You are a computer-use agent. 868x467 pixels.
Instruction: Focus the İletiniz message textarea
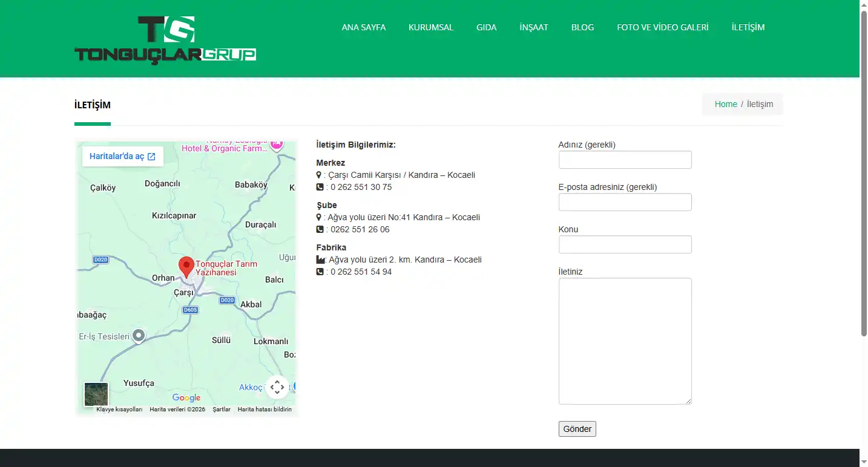pyautogui.click(x=625, y=341)
